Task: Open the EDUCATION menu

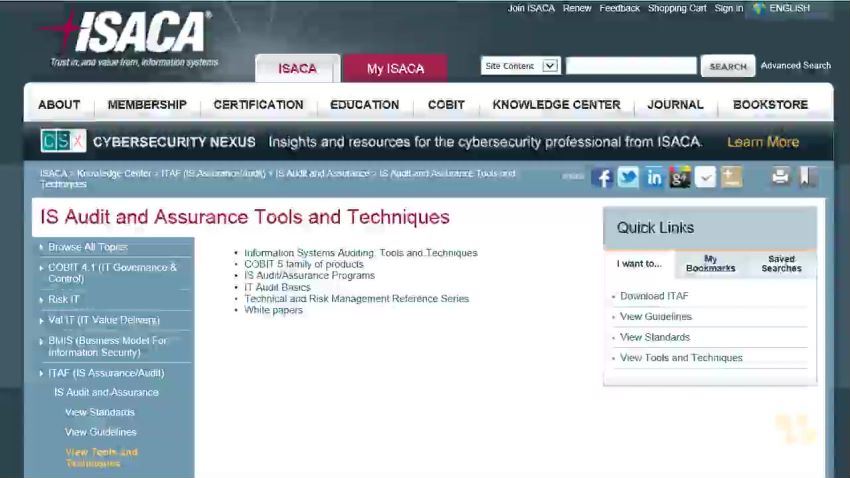Action: (364, 105)
